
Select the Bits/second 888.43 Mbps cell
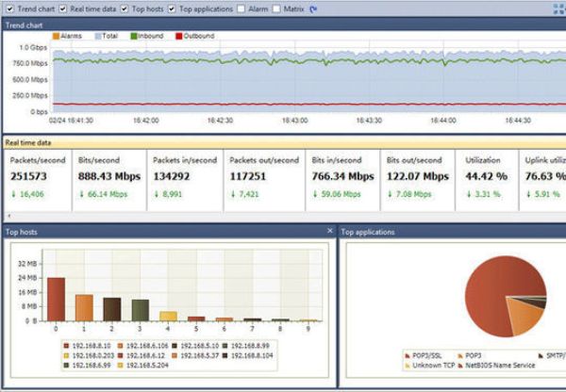[109, 176]
